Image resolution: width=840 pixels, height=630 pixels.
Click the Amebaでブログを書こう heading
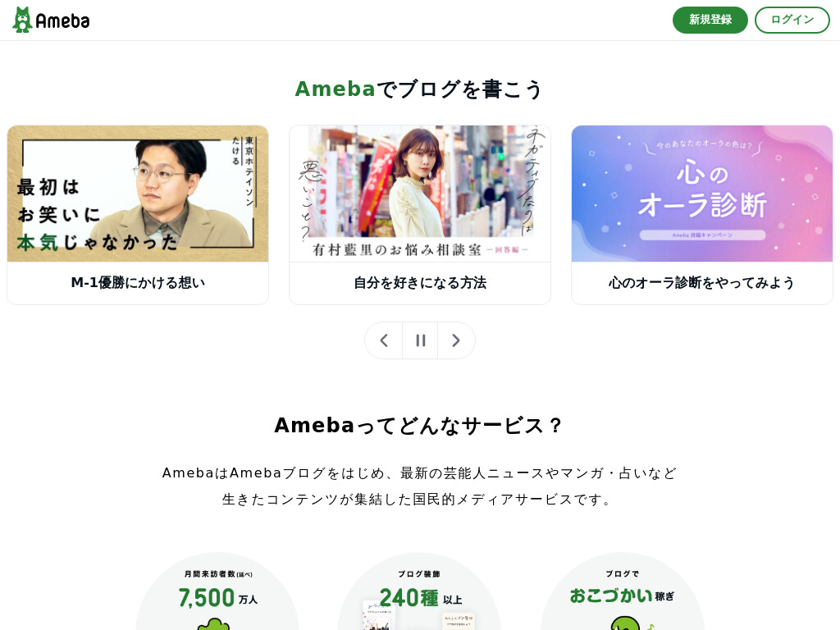tap(419, 89)
